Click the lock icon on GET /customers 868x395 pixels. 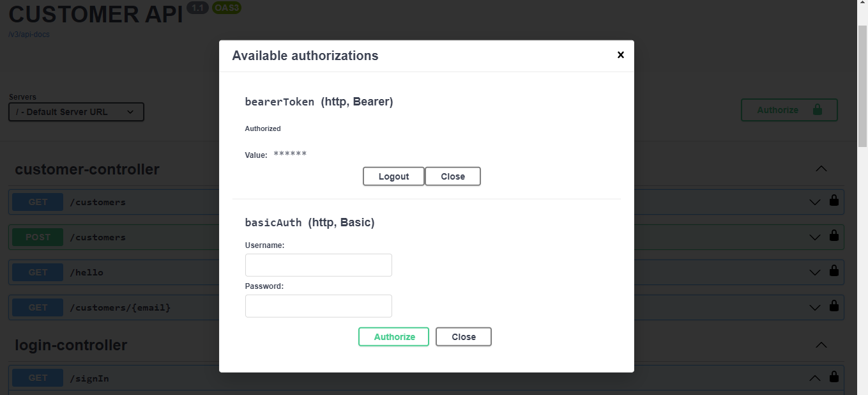(834, 200)
